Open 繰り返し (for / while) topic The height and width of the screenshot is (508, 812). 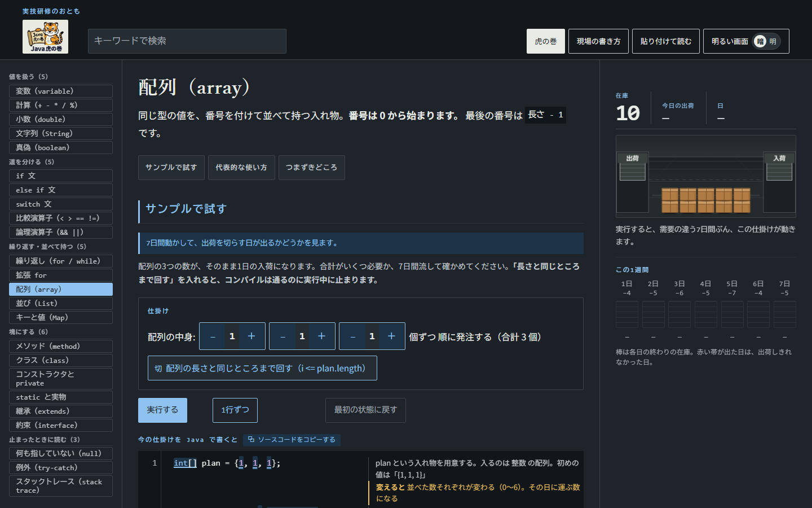pos(61,261)
